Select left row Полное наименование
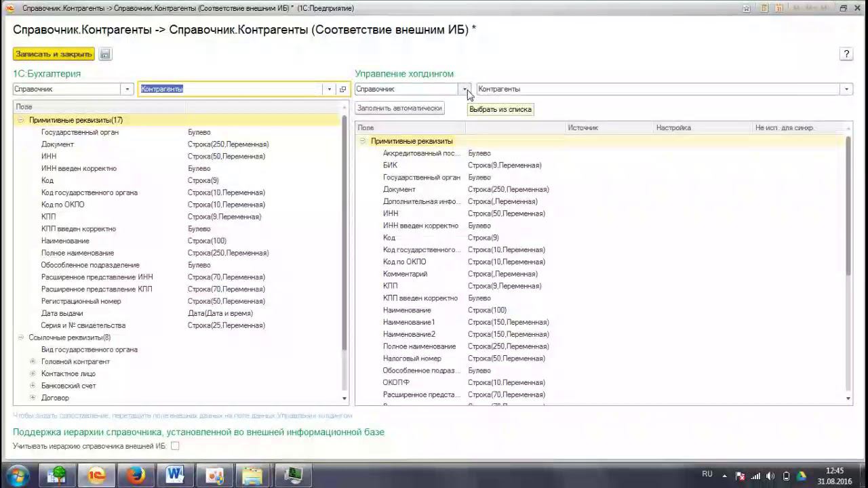 (176, 253)
